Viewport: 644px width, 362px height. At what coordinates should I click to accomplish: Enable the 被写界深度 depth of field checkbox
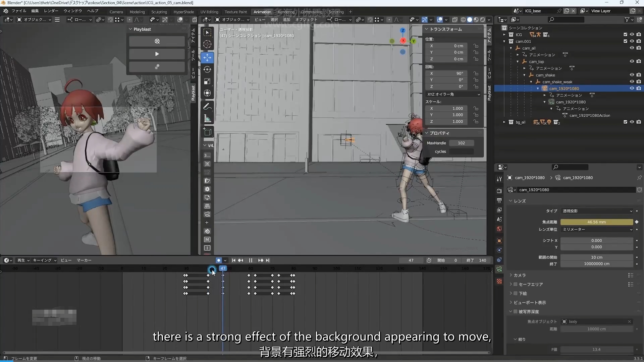(x=516, y=311)
